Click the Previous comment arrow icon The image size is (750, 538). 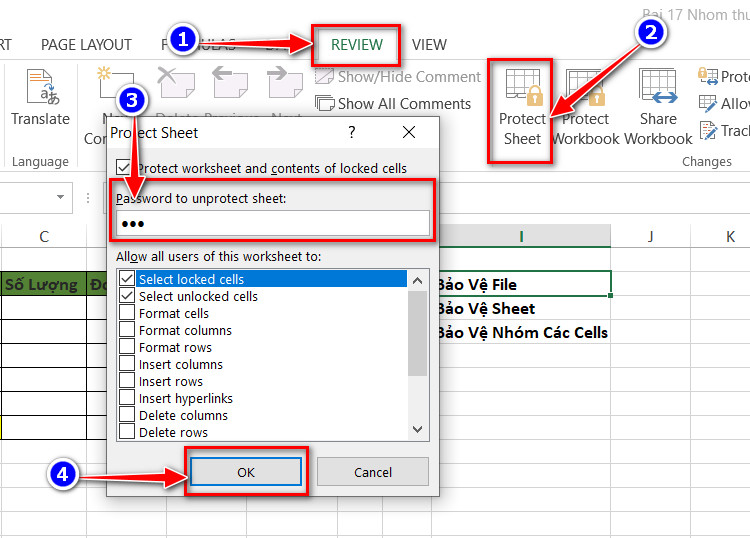coord(230,81)
